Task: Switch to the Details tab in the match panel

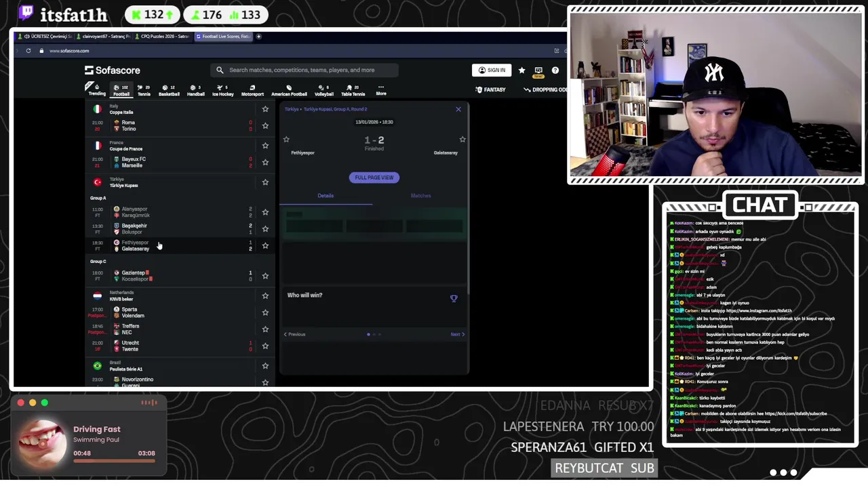Action: point(325,196)
